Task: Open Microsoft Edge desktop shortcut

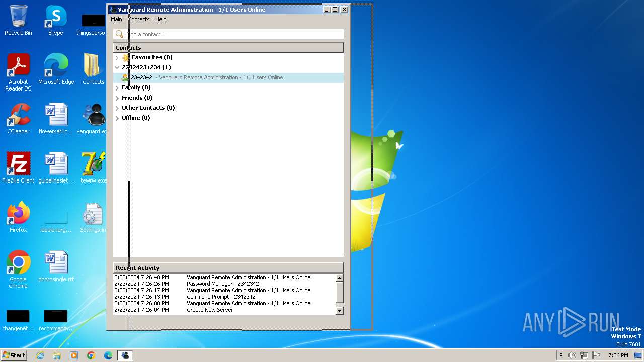Action: [x=56, y=69]
